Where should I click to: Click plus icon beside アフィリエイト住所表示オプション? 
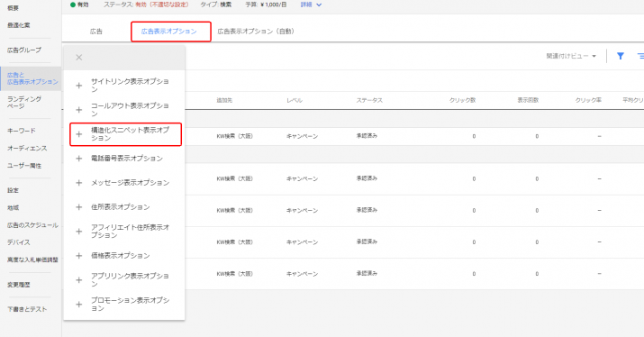click(79, 232)
